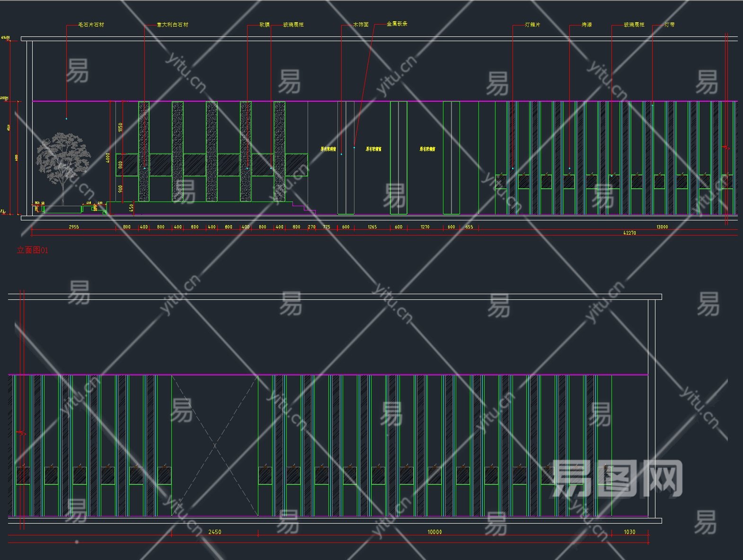Select the 灯箱片 label text
This screenshot has width=743, height=560.
point(532,25)
